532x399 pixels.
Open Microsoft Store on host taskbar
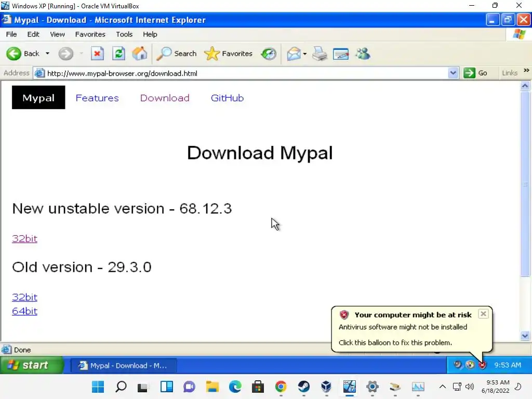258,387
